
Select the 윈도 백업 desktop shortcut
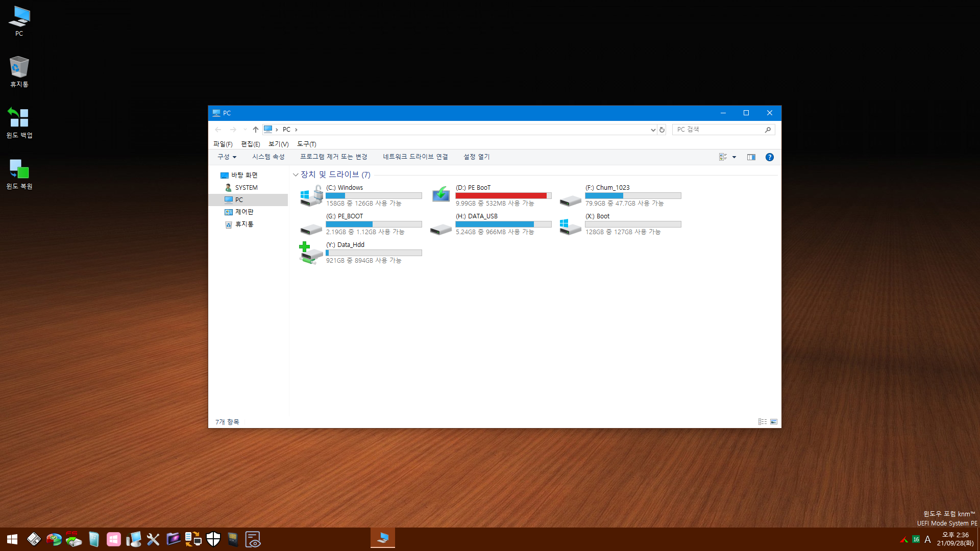click(19, 122)
